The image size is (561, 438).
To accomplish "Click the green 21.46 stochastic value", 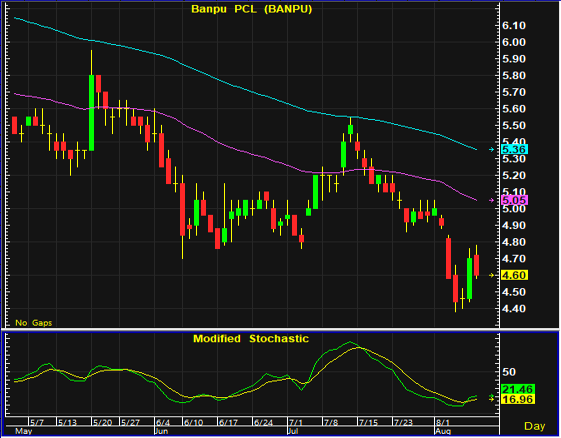I will tap(518, 389).
